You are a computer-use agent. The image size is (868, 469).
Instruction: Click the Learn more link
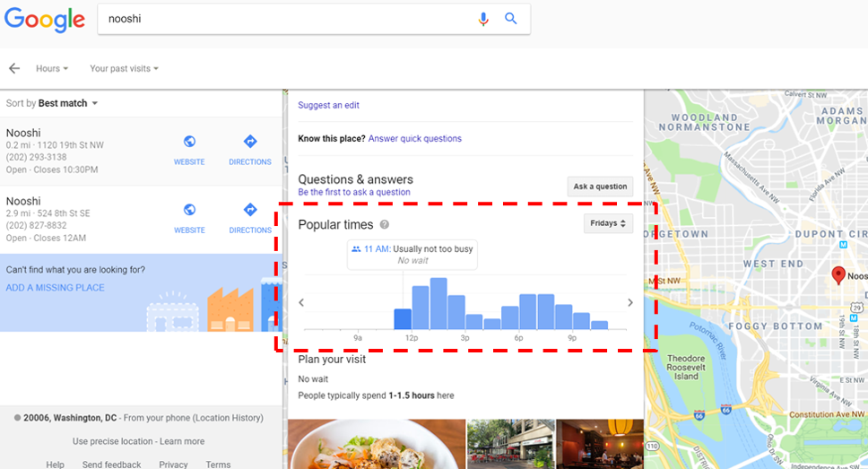point(182,441)
